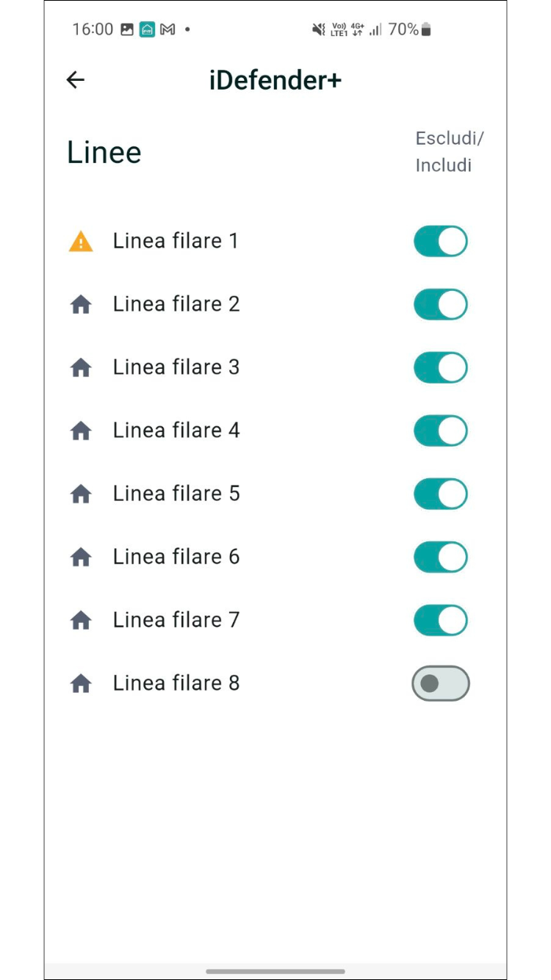This screenshot has height=980, width=551.
Task: Tap the house icon beside Linea filare 2
Action: tap(81, 304)
